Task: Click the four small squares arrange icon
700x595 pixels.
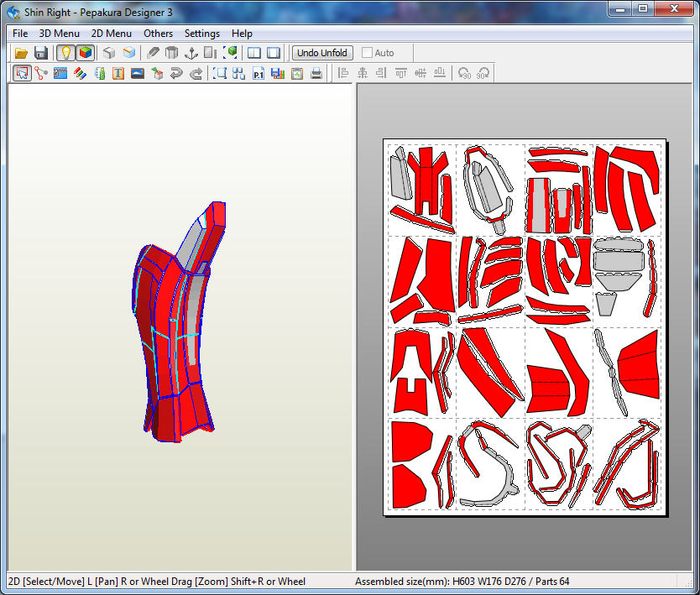Action: 239,73
